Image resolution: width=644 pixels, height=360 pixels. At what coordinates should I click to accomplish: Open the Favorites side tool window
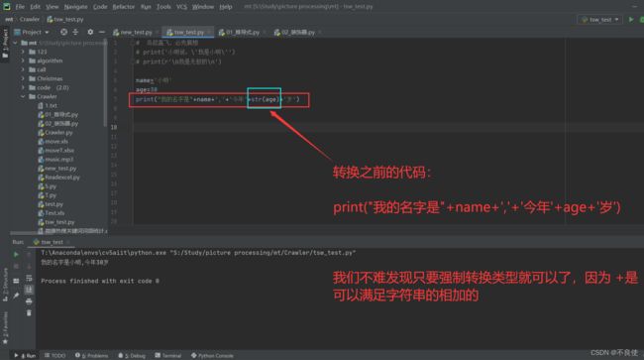pyautogui.click(x=5, y=327)
